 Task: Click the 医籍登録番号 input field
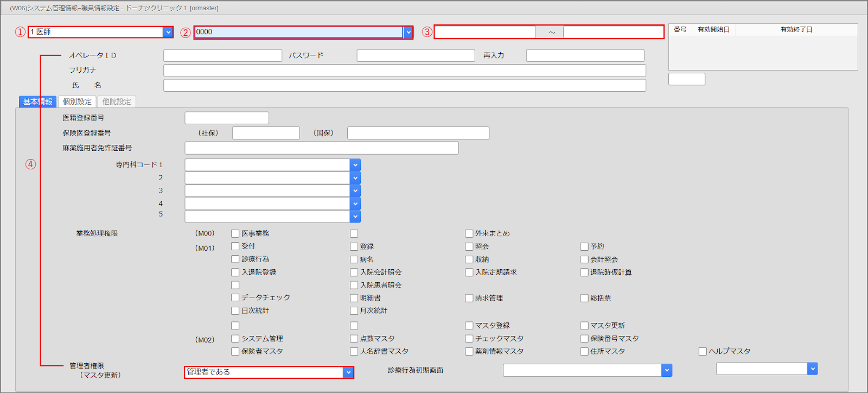[x=227, y=118]
